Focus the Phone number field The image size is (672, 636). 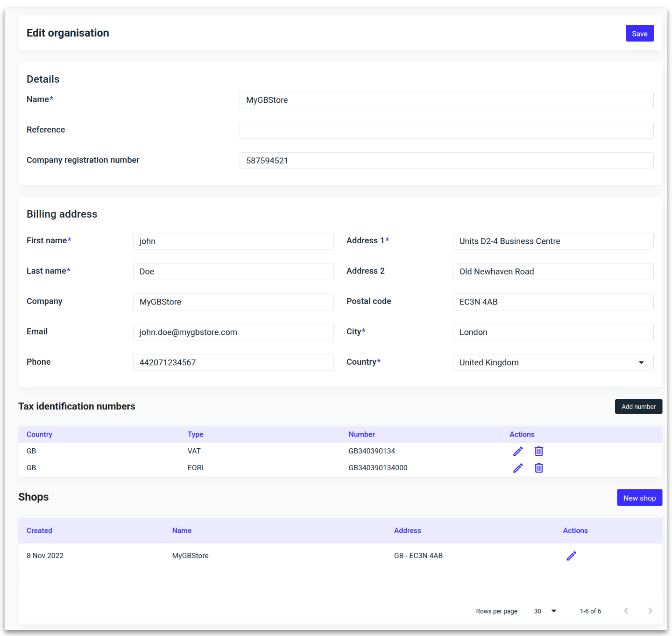pyautogui.click(x=233, y=362)
